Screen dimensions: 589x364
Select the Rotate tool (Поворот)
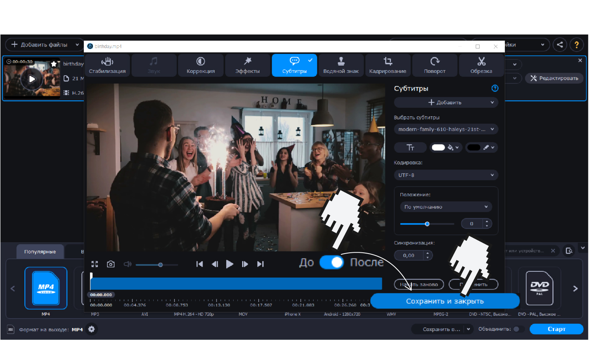pos(435,65)
